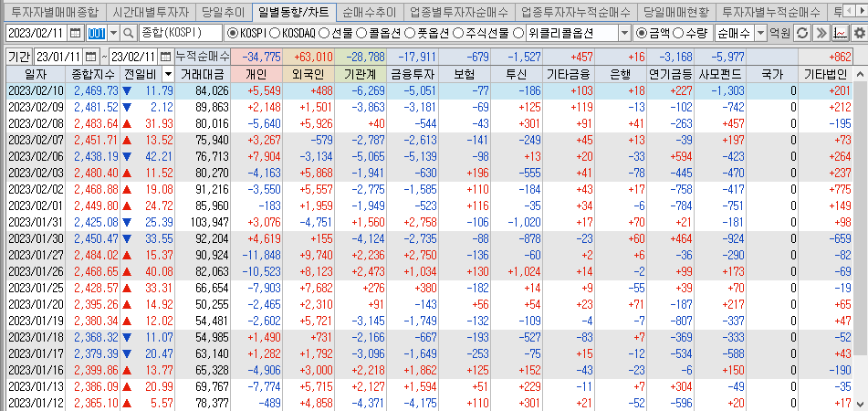The image size is (868, 411).
Task: Click the table scrollbar down arrow
Action: [x=861, y=403]
